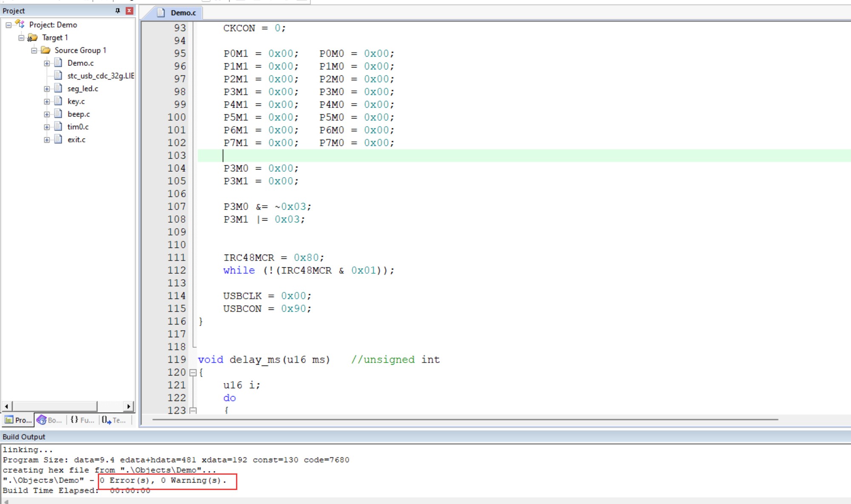
Task: Click 'P3M1 |= 0x03;' on line 108
Action: tap(264, 219)
